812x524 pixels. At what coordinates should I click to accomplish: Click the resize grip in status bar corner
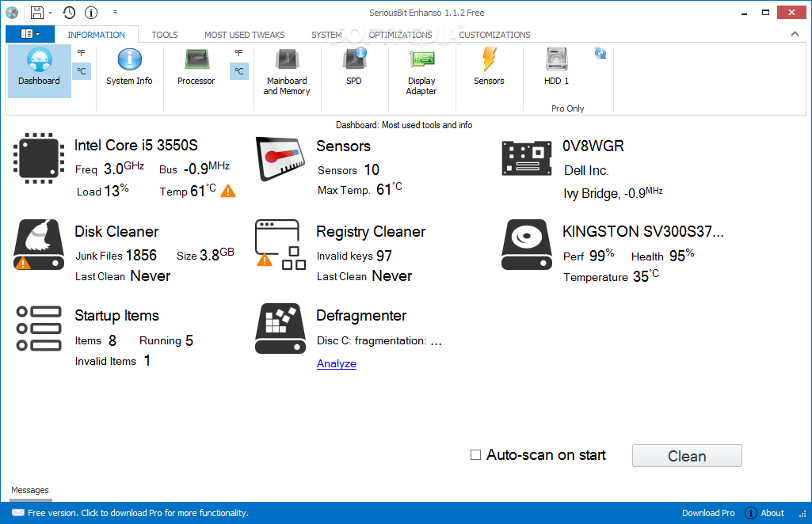coord(802,515)
